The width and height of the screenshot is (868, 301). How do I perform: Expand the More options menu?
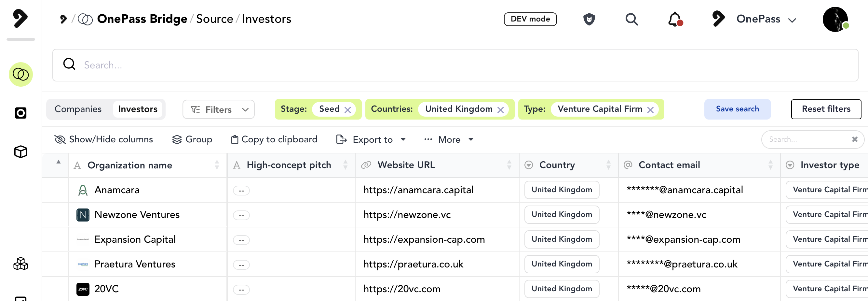(449, 139)
